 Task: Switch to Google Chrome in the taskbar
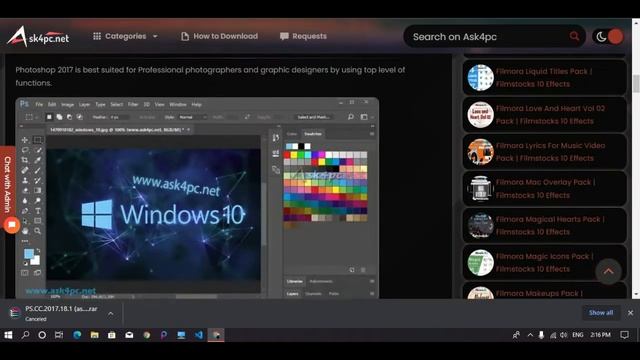[x=147, y=335]
